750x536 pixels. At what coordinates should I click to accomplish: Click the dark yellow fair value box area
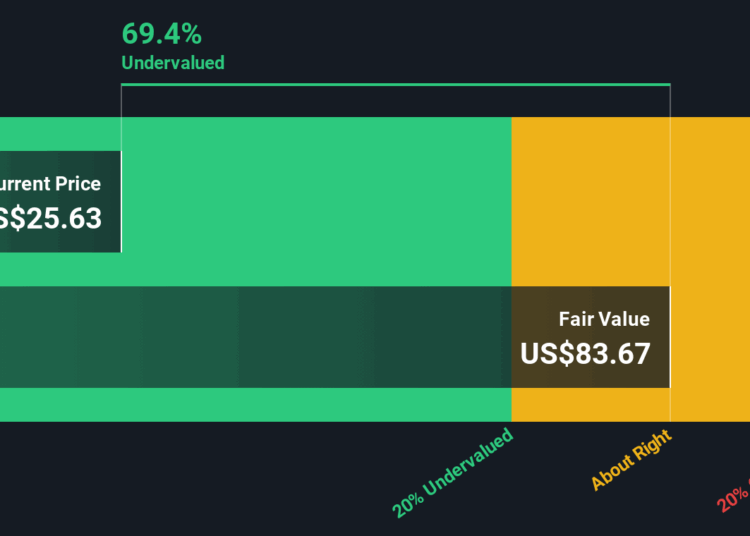591,337
